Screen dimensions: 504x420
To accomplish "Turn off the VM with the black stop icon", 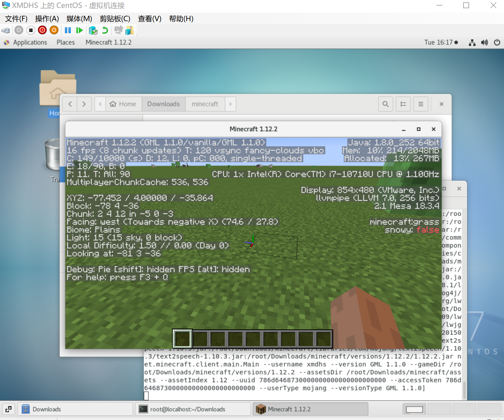I will pos(31,30).
